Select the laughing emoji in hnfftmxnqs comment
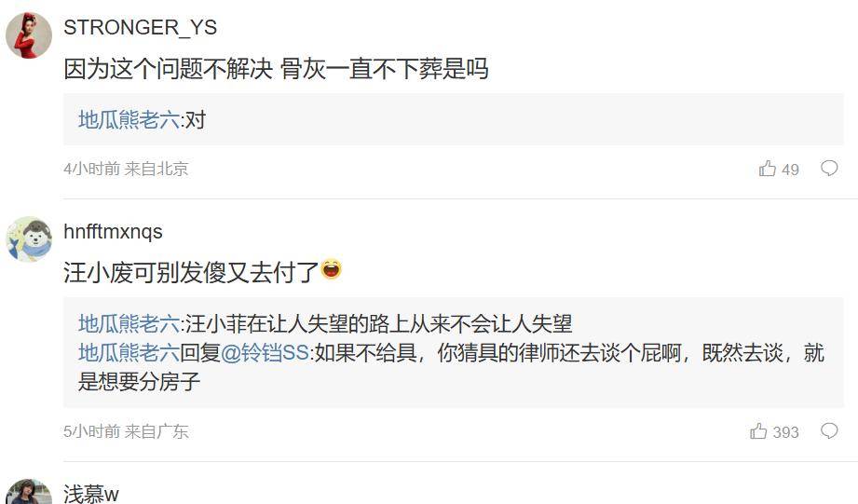Image resolution: width=858 pixels, height=504 pixels. [x=331, y=269]
